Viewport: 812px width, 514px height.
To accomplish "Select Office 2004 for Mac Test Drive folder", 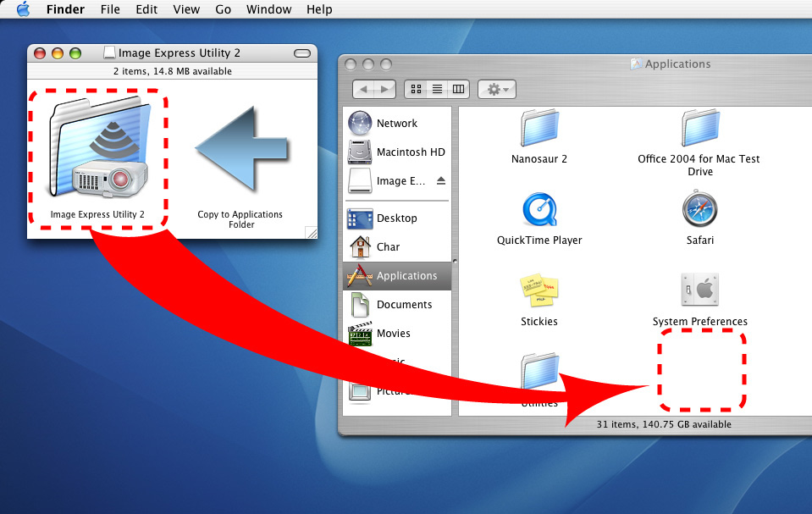I will [x=700, y=128].
